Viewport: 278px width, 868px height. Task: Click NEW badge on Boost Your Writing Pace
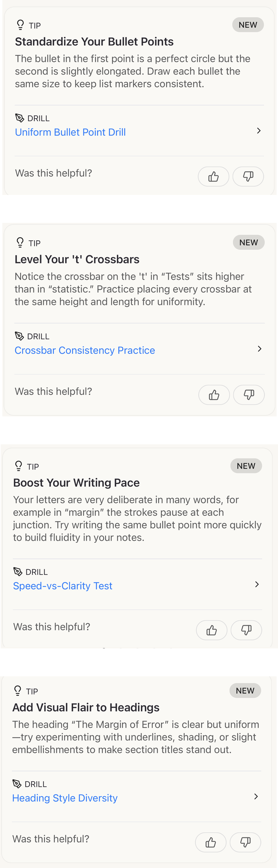coord(246,466)
